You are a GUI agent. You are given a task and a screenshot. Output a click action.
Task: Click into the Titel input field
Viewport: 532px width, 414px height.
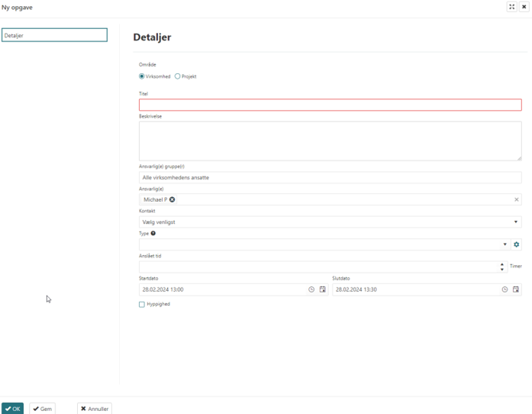[x=330, y=105]
